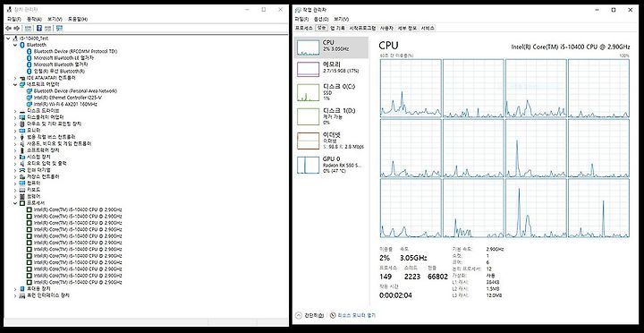Select the 디스크 0(C:) item in sidebar
The image size is (644, 333).
[x=331, y=93]
